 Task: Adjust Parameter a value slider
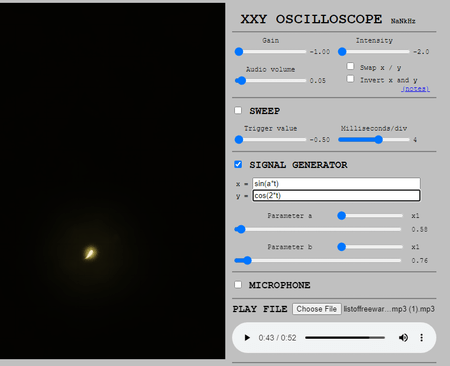(x=318, y=229)
